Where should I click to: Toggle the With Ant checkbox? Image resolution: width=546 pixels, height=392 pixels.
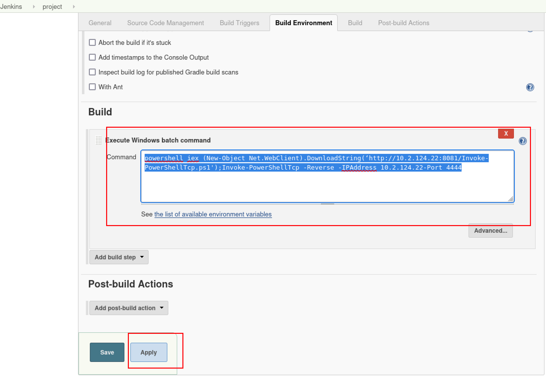(92, 87)
